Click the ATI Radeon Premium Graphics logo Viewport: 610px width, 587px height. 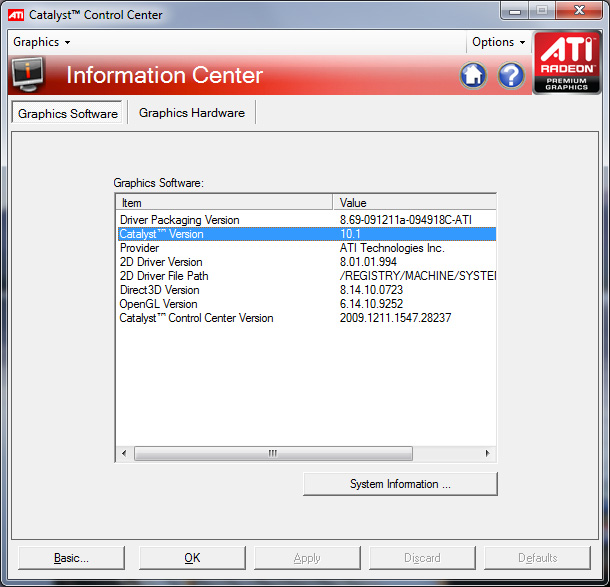(566, 62)
